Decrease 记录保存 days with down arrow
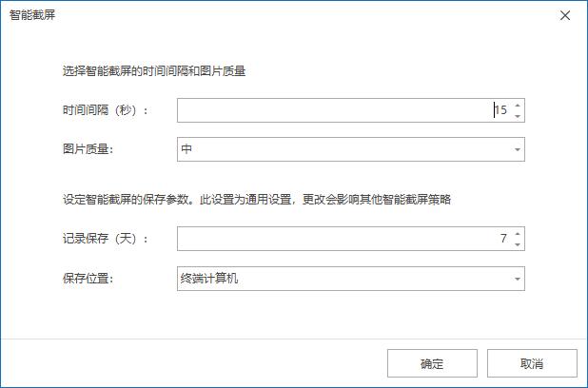 point(518,244)
